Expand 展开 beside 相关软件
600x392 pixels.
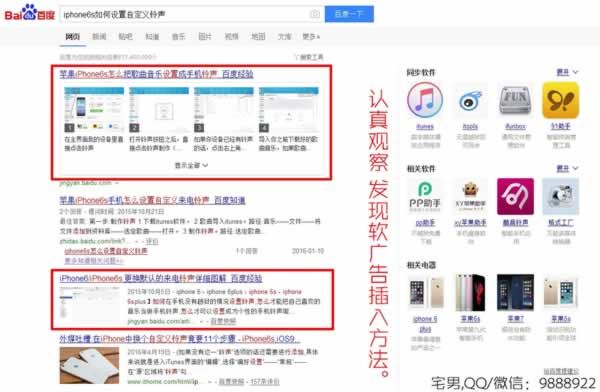pyautogui.click(x=567, y=168)
